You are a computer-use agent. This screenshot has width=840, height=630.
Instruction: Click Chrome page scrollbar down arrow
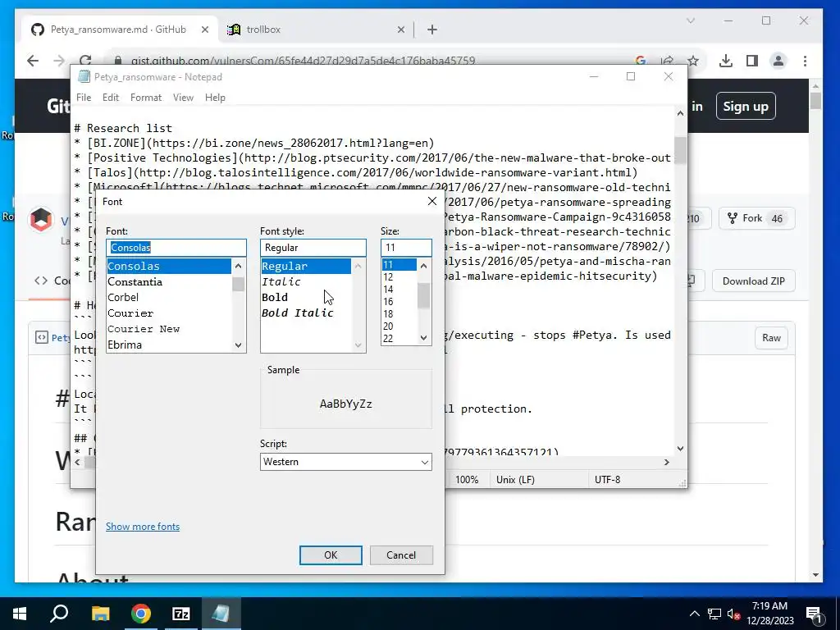[x=816, y=575]
